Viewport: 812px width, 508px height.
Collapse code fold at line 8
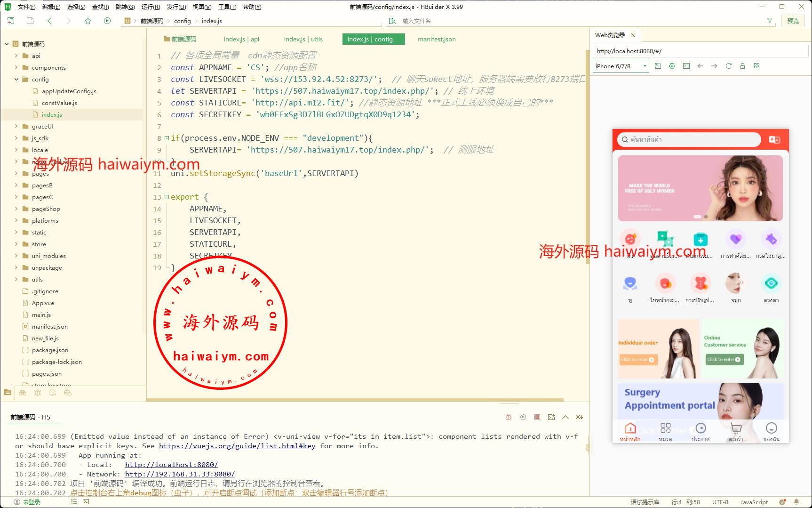point(166,138)
